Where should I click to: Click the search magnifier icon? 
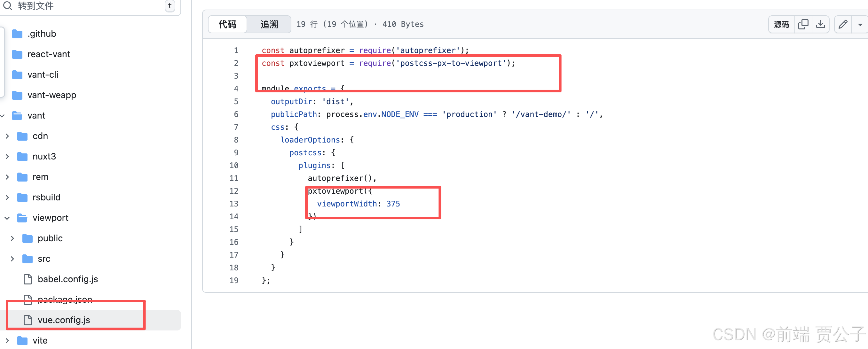point(7,5)
